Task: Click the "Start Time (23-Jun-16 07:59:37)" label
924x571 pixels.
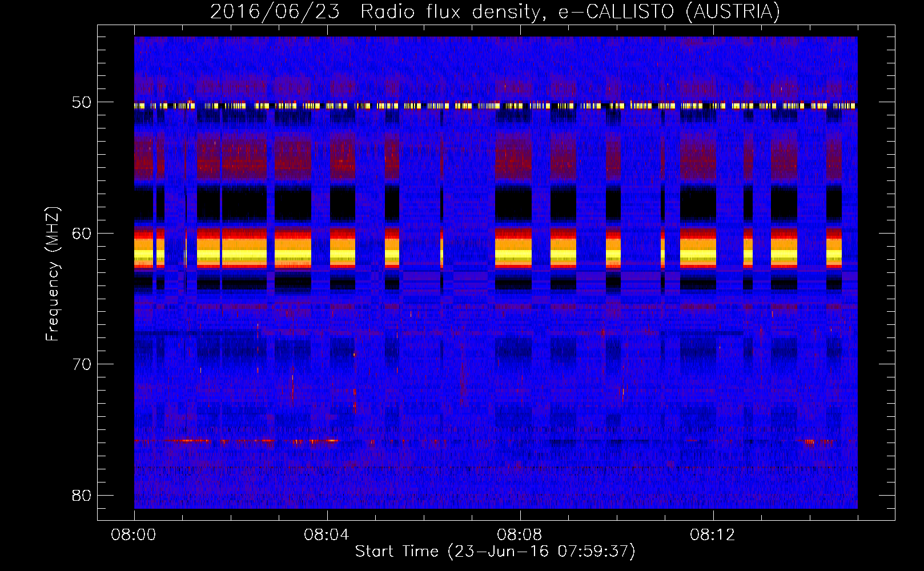Action: point(495,552)
